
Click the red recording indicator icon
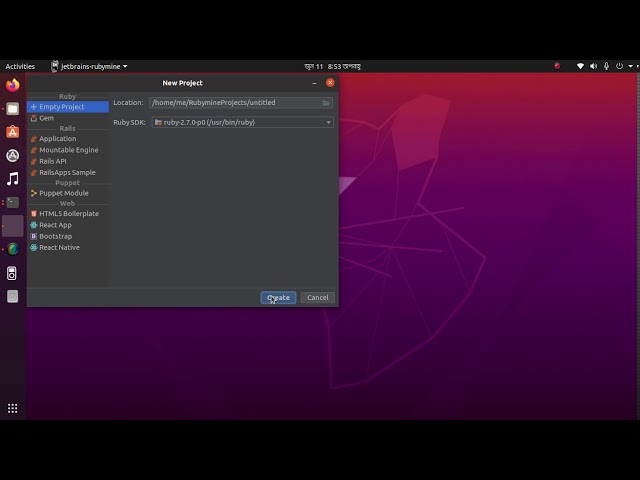pyautogui.click(x=557, y=66)
